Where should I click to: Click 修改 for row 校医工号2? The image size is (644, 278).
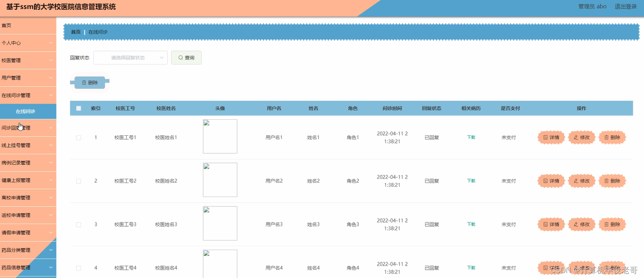582,181
